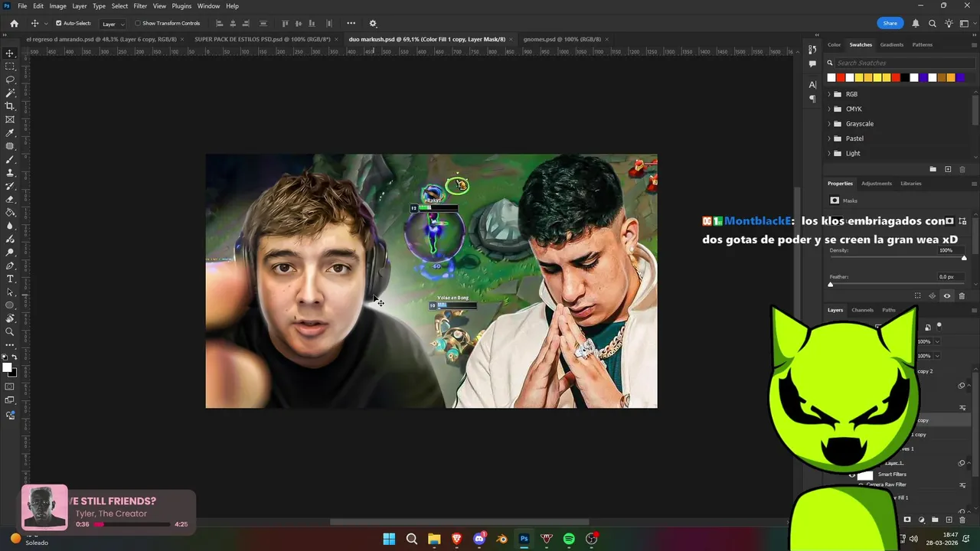The image size is (980, 551).
Task: Select the Clone Stamp tool
Action: [10, 173]
